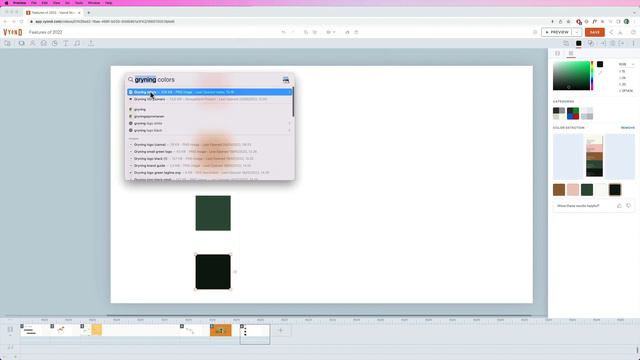Open the color palette image thumbnail
Viewport: 640px width, 360px height.
click(x=594, y=157)
